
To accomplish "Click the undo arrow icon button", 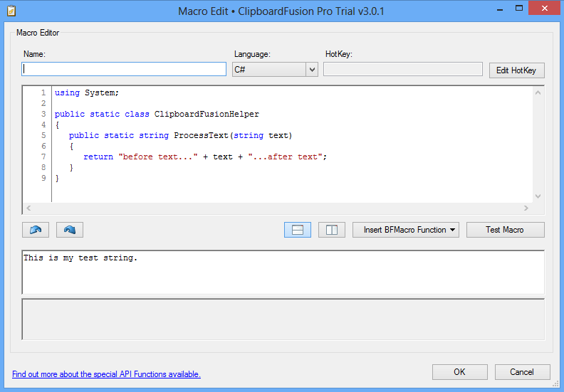I will (x=36, y=230).
